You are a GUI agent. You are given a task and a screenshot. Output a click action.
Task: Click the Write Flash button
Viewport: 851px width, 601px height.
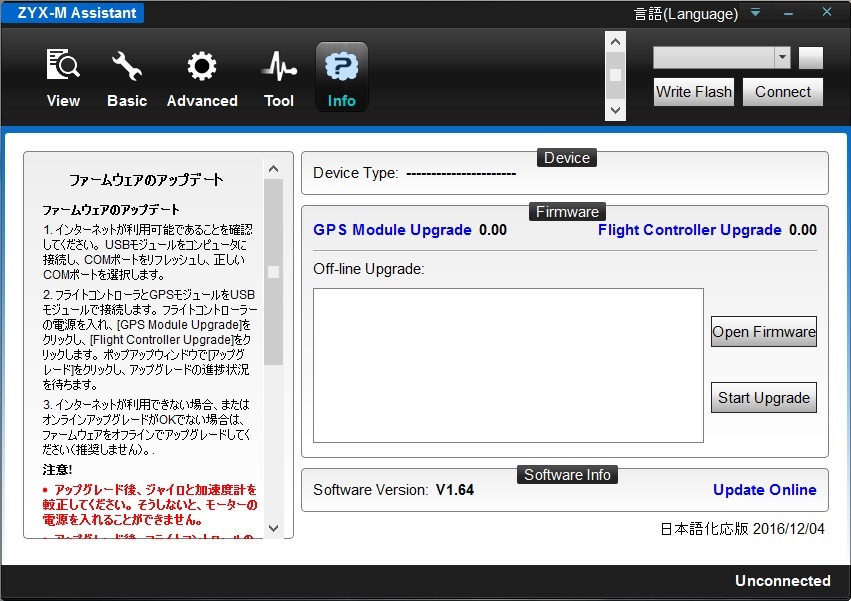(694, 92)
